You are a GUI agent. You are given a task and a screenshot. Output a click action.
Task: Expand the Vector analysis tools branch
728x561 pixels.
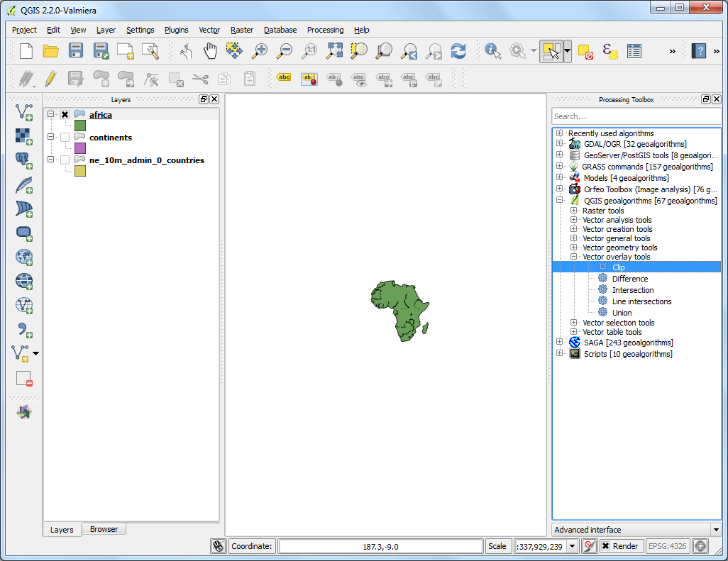point(573,219)
